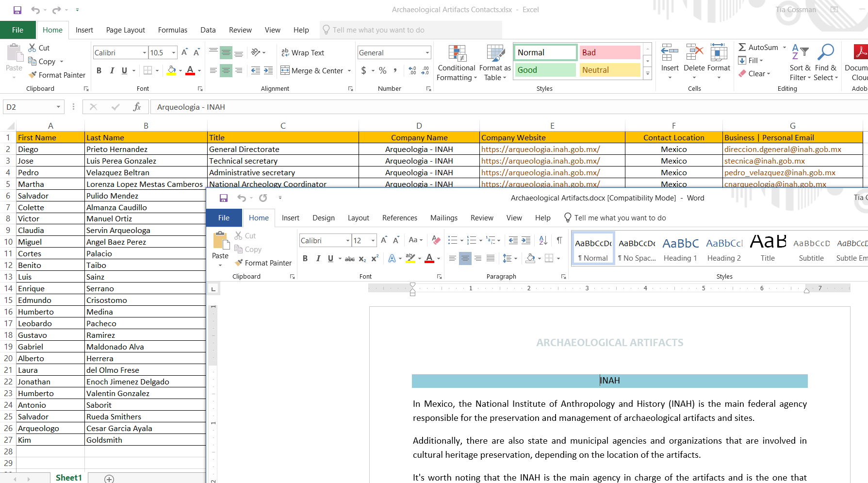The image size is (868, 483).
Task: Save the Word document with the floppy icon
Action: point(223,198)
